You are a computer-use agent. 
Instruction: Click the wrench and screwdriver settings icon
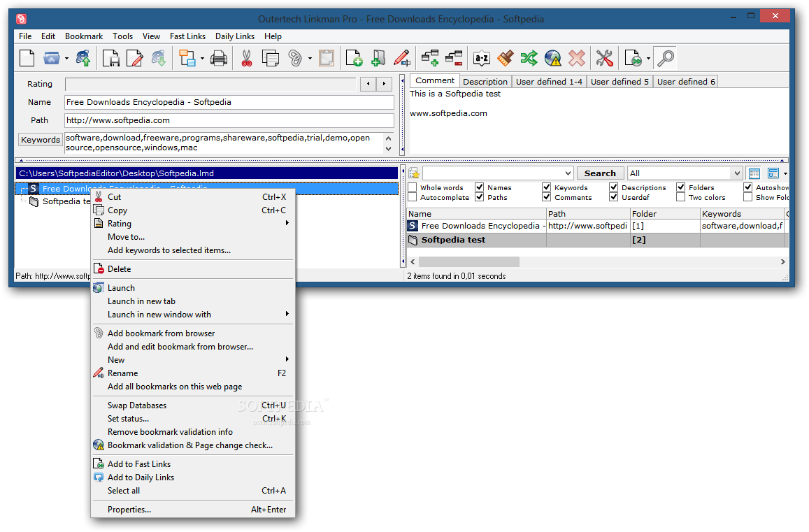(x=604, y=58)
